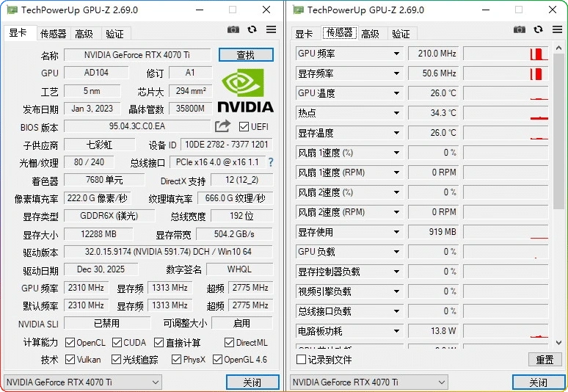568x392 pixels.
Task: Open the 风扇 2速度 (%) dropdown
Action: pos(397,192)
